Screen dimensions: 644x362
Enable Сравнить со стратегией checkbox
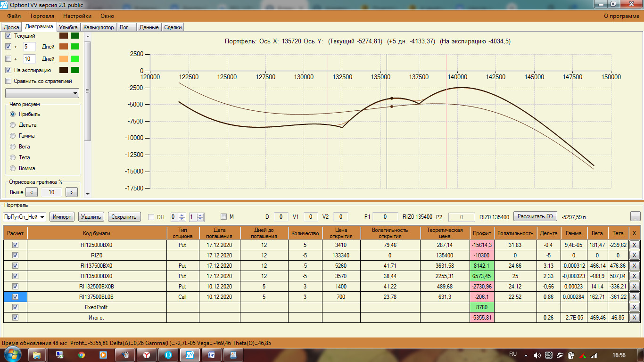click(8, 81)
